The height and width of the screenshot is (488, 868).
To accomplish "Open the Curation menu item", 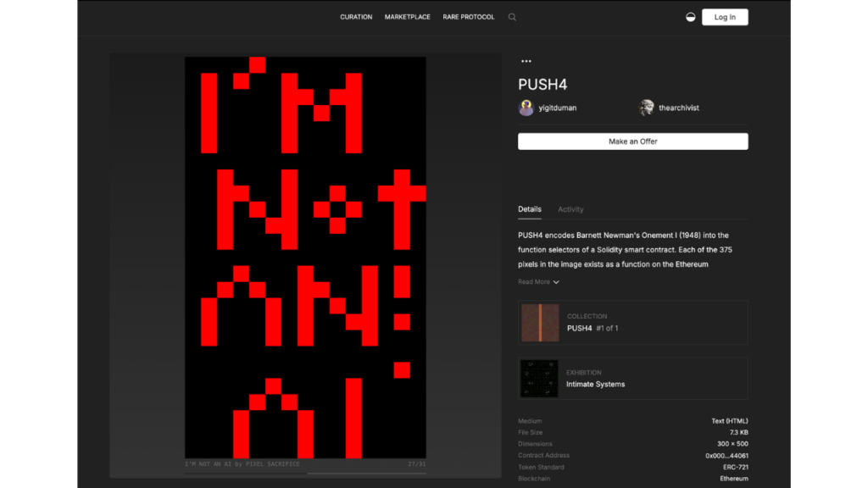I will 356,17.
